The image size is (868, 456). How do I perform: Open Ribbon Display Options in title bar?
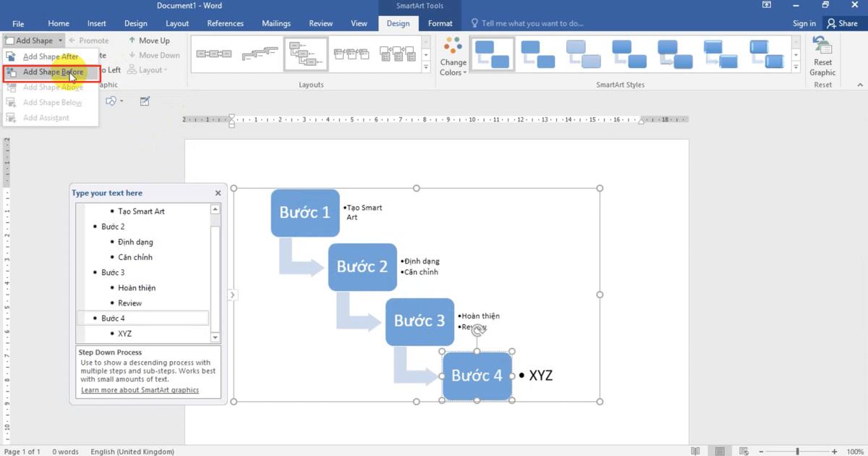pyautogui.click(x=767, y=5)
